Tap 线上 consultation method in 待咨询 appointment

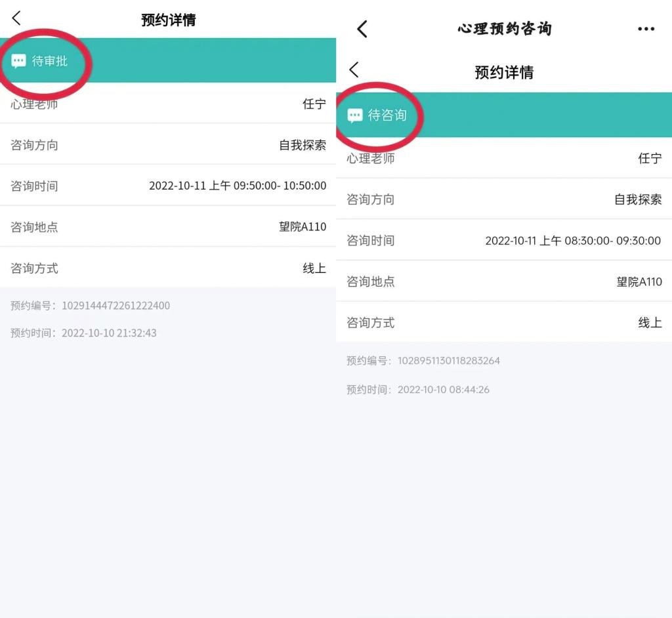point(650,323)
